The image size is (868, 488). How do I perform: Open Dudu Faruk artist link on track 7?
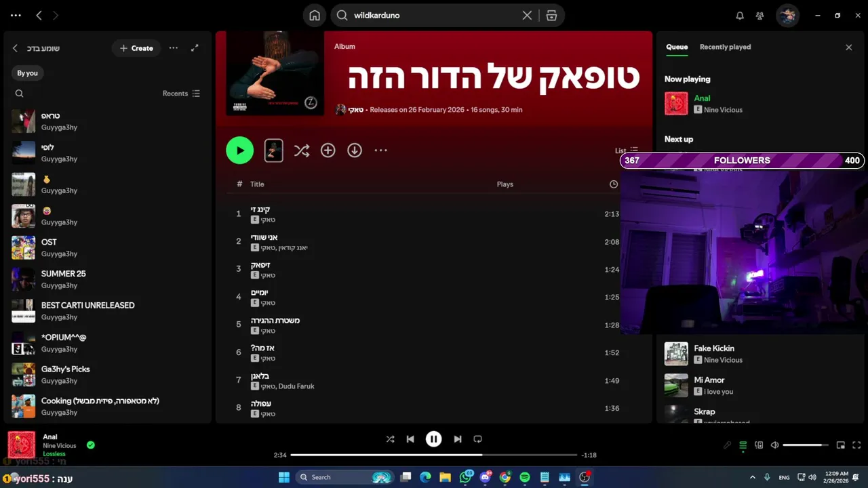296,386
